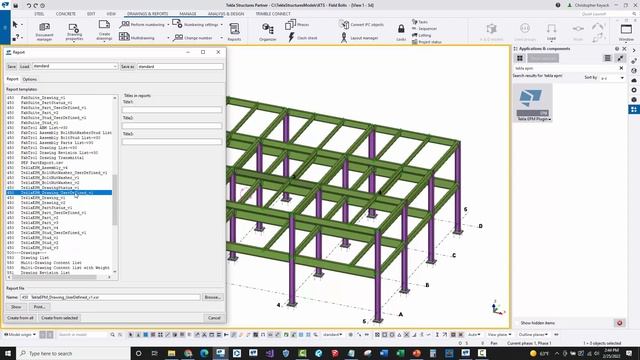Click Create from selected button
The image size is (640, 360).
(60, 318)
